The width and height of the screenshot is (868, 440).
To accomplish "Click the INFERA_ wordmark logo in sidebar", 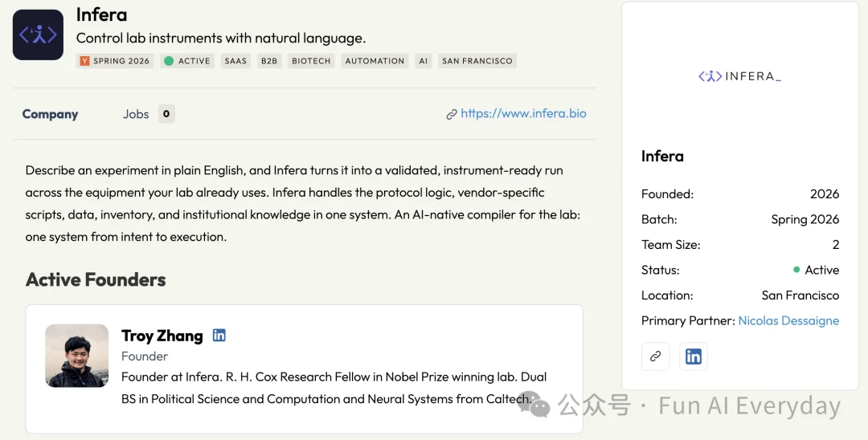I will 739,76.
